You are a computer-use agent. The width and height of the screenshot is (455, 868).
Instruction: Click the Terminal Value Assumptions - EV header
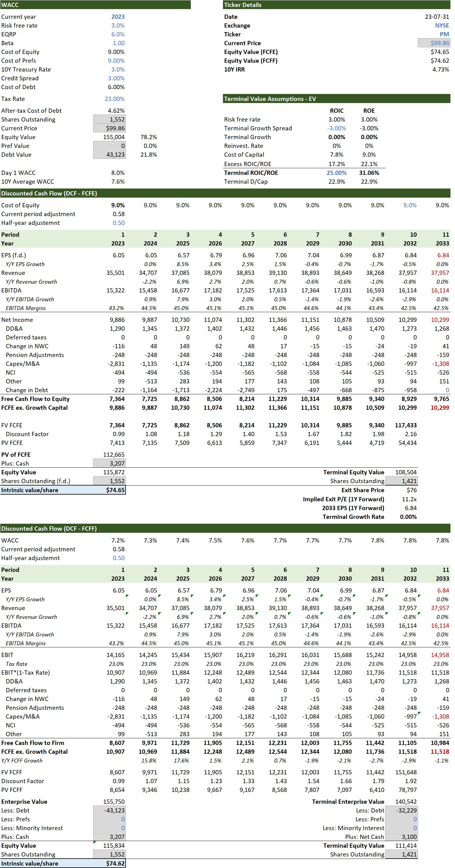pos(337,99)
